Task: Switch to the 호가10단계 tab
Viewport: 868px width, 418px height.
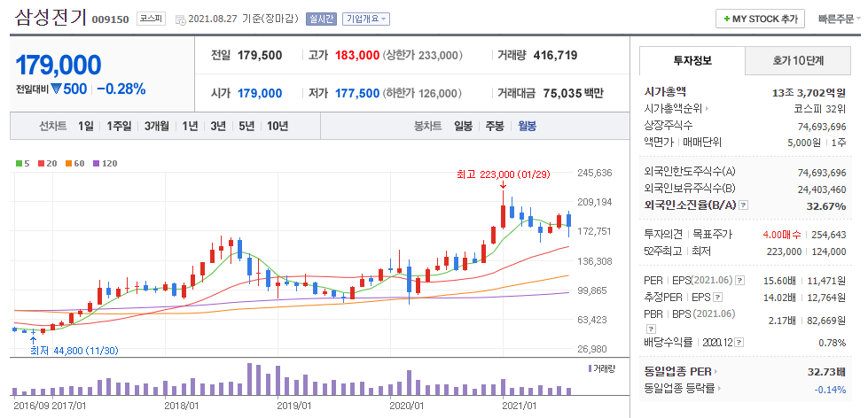Action: click(x=798, y=61)
